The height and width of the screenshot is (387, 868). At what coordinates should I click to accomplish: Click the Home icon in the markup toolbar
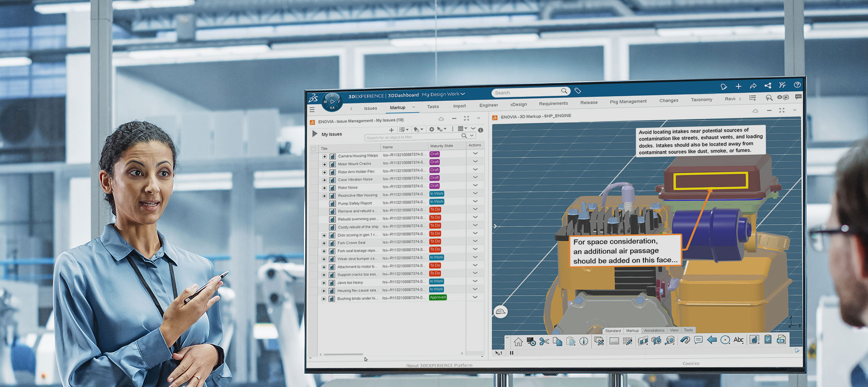[x=518, y=342]
